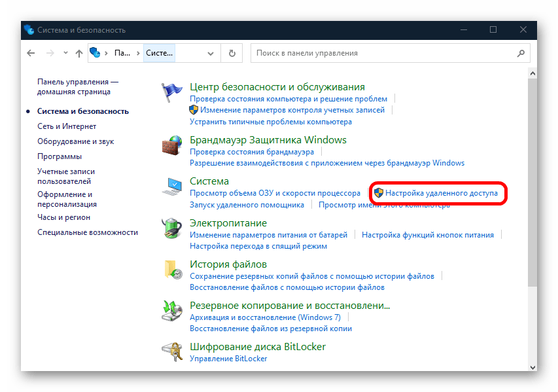Select Сеть и Интернет category

coord(67,126)
